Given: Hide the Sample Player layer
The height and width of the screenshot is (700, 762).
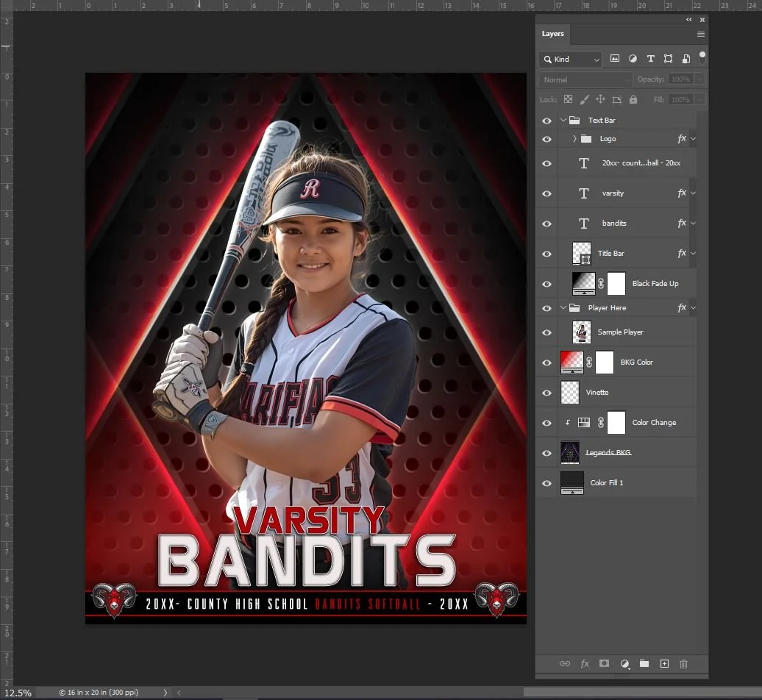Looking at the screenshot, I should click(x=546, y=332).
